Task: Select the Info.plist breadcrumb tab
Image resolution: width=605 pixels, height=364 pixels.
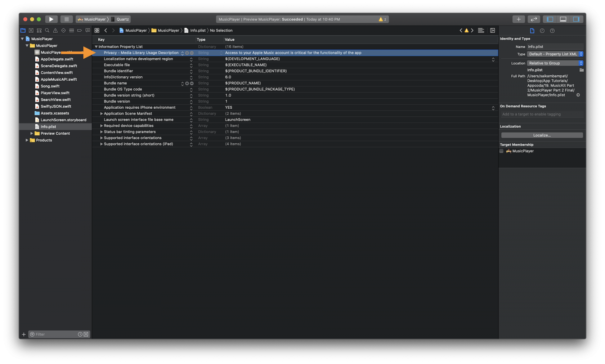Action: pos(197,30)
